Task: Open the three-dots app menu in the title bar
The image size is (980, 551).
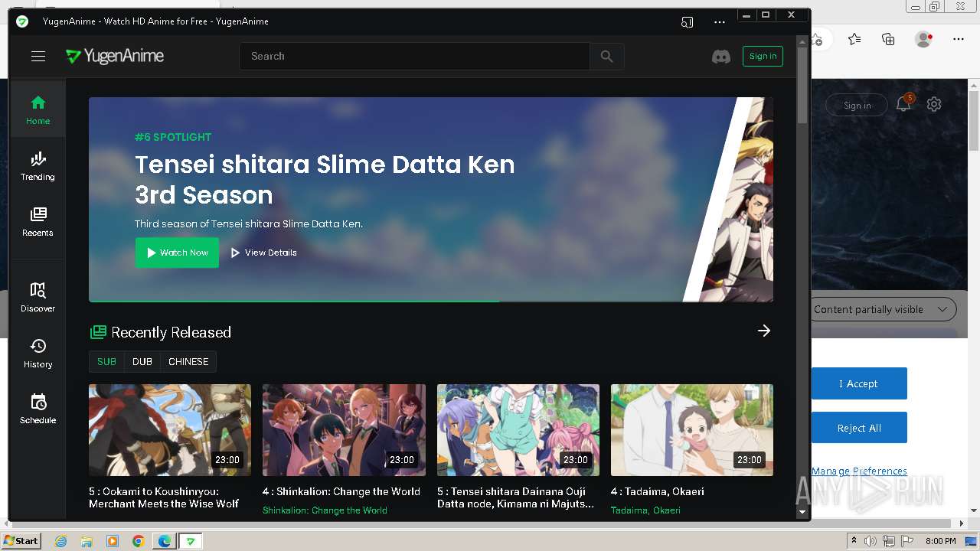Action: pyautogui.click(x=719, y=22)
